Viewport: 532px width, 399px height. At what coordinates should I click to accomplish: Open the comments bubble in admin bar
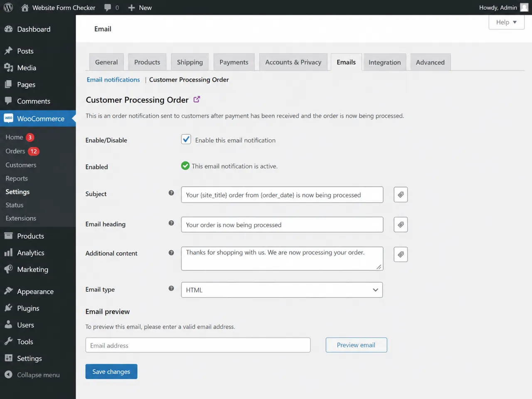[x=111, y=7]
